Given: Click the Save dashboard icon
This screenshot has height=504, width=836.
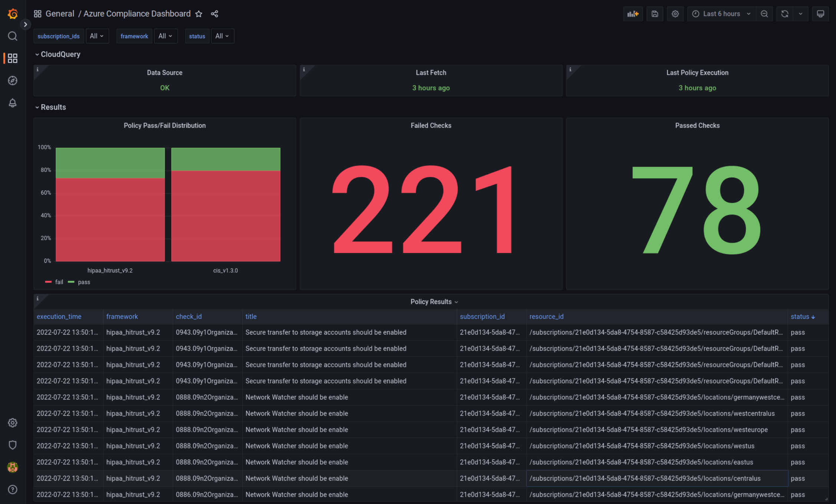Looking at the screenshot, I should coord(655,14).
